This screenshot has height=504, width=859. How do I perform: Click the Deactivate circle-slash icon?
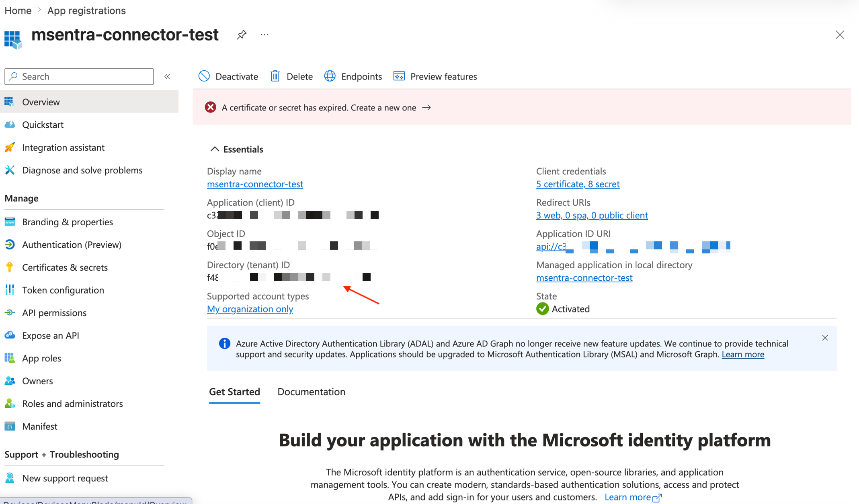204,76
